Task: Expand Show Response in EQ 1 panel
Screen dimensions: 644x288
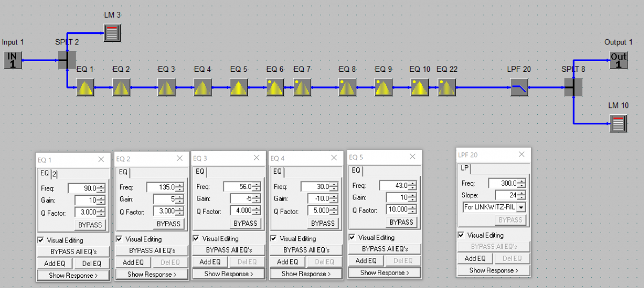Action: [x=73, y=276]
